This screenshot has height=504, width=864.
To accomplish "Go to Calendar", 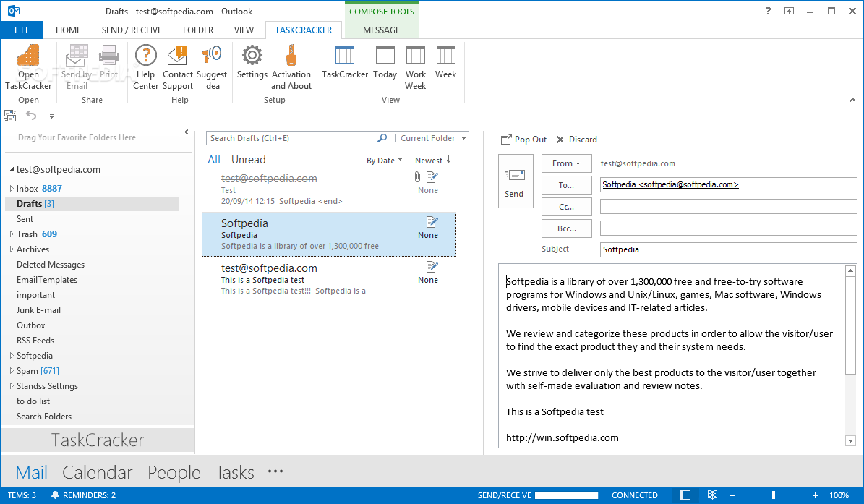I will click(97, 473).
